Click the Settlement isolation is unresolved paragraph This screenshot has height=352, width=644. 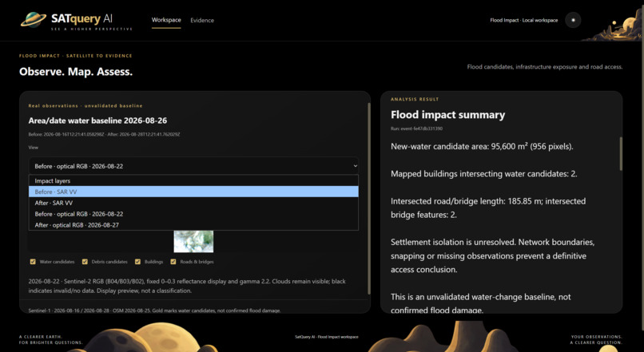pyautogui.click(x=492, y=255)
